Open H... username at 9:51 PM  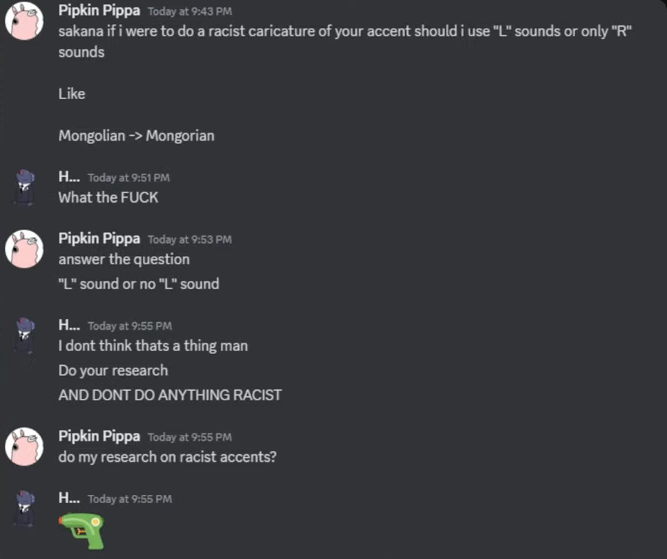coord(69,177)
